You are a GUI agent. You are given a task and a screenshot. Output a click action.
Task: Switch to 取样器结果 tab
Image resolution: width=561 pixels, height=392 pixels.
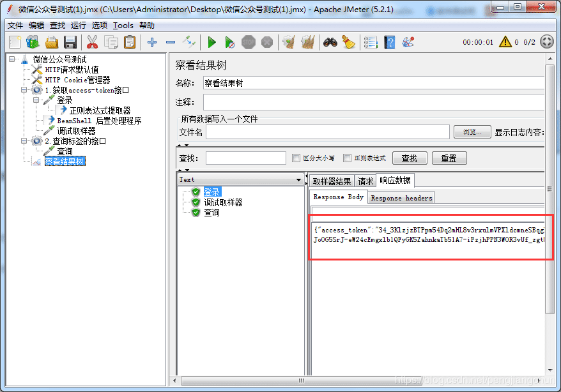coord(332,181)
